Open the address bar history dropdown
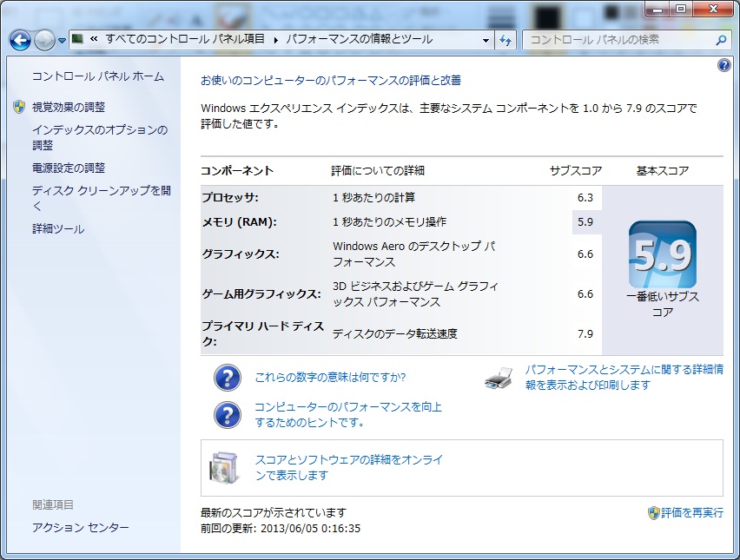 click(486, 41)
